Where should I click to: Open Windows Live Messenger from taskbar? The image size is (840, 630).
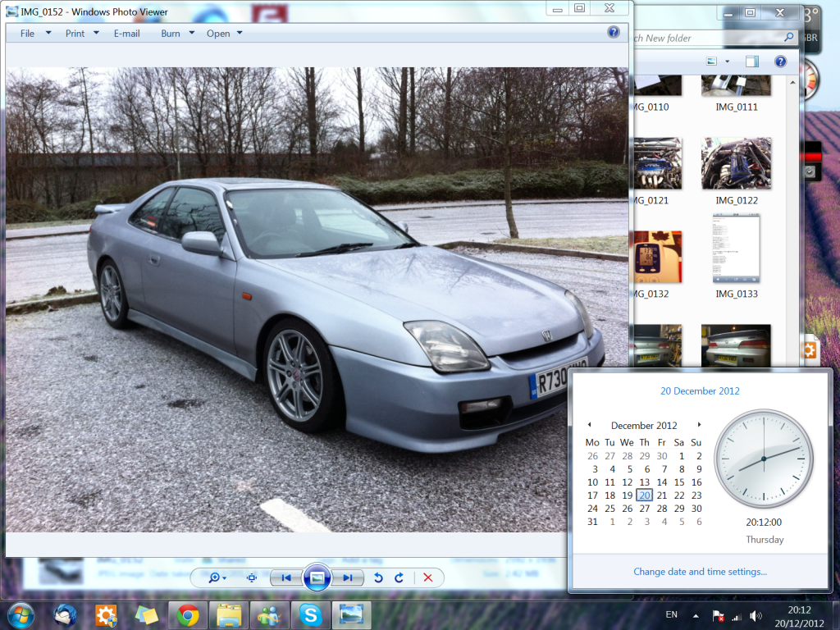(x=269, y=615)
